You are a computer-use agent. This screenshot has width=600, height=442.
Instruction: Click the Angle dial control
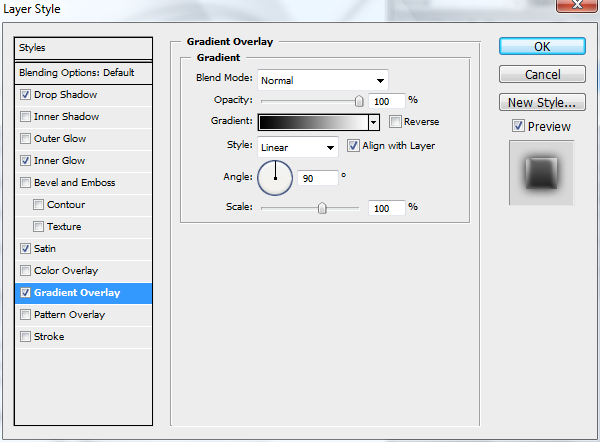[x=275, y=178]
